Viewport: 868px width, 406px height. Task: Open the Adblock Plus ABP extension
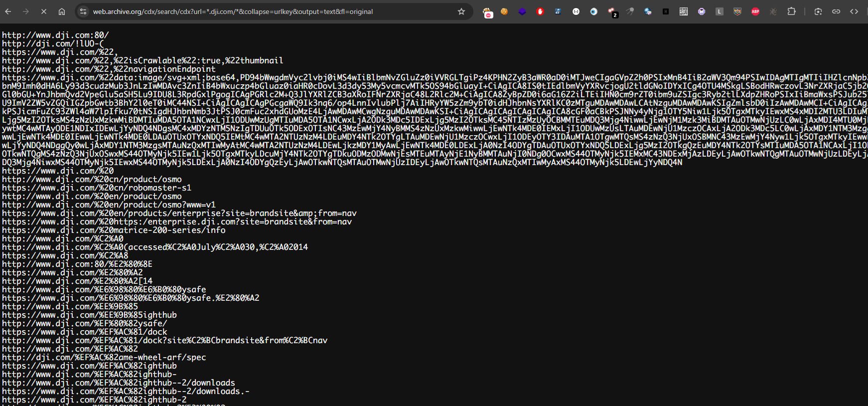pos(755,11)
